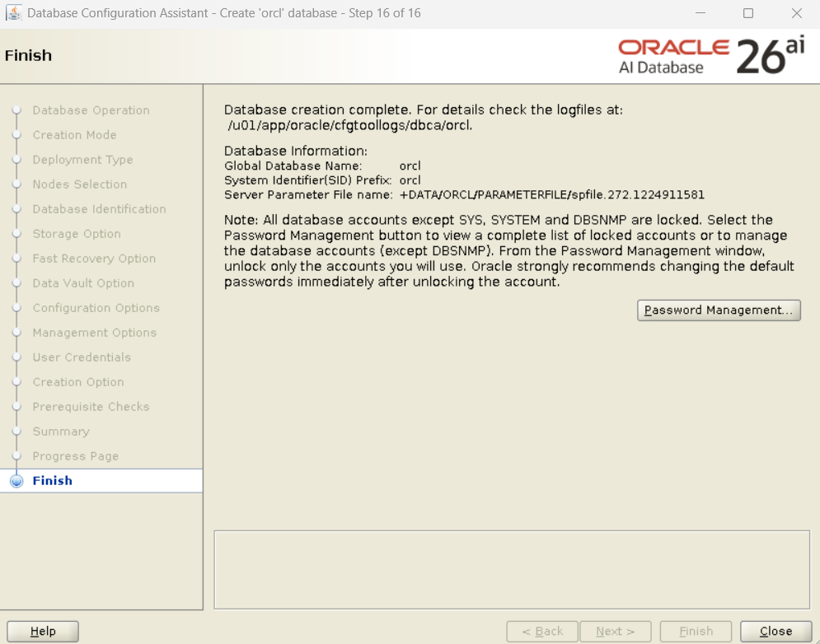Screen dimensions: 820x644
Task: Open the Password Management dialog
Action: click(x=719, y=310)
